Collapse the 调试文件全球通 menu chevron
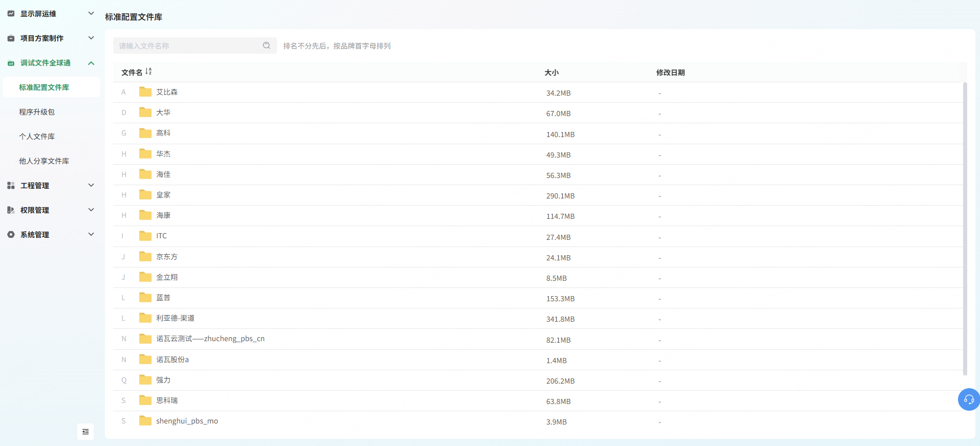 (91, 63)
